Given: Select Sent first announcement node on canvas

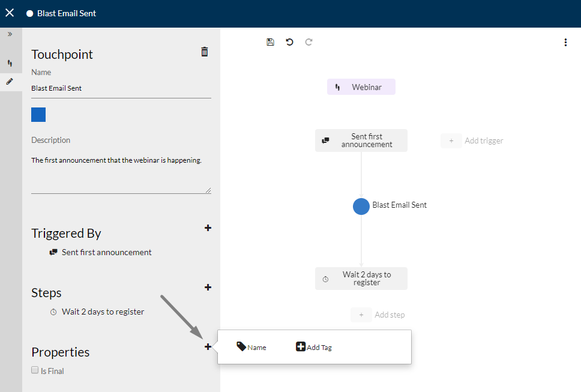Looking at the screenshot, I should pos(361,140).
